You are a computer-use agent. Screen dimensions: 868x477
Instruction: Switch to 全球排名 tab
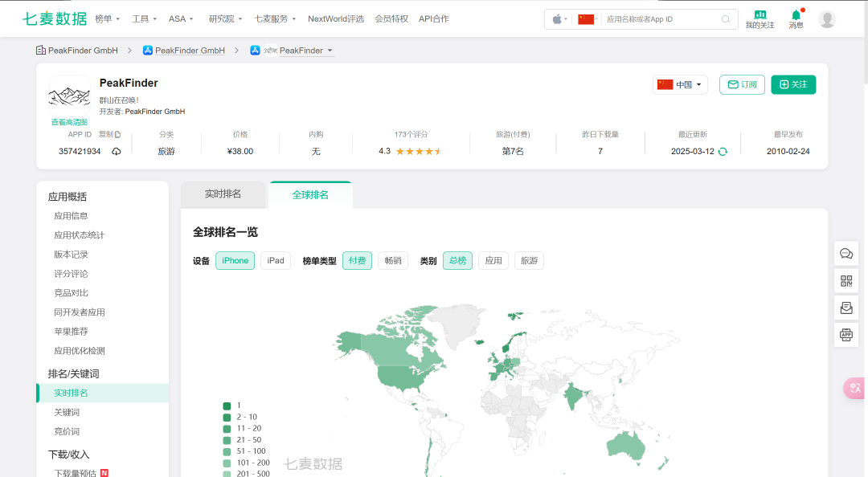coord(310,195)
